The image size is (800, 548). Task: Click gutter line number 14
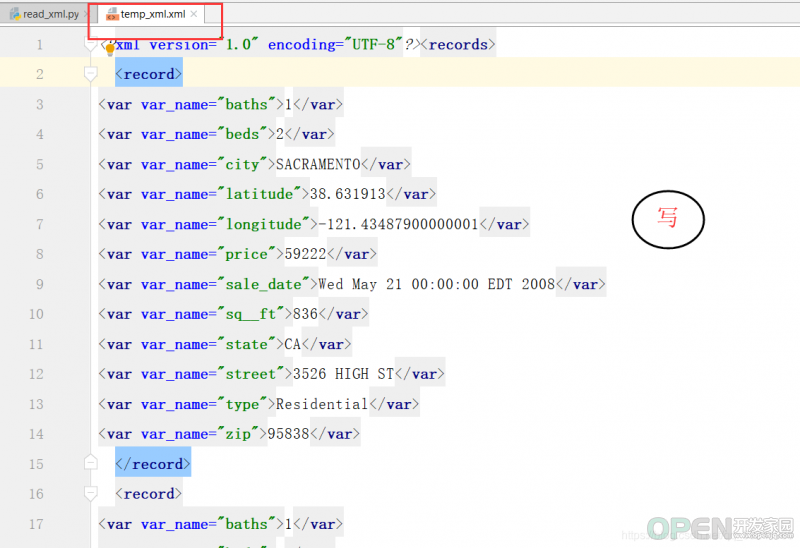pyautogui.click(x=36, y=434)
